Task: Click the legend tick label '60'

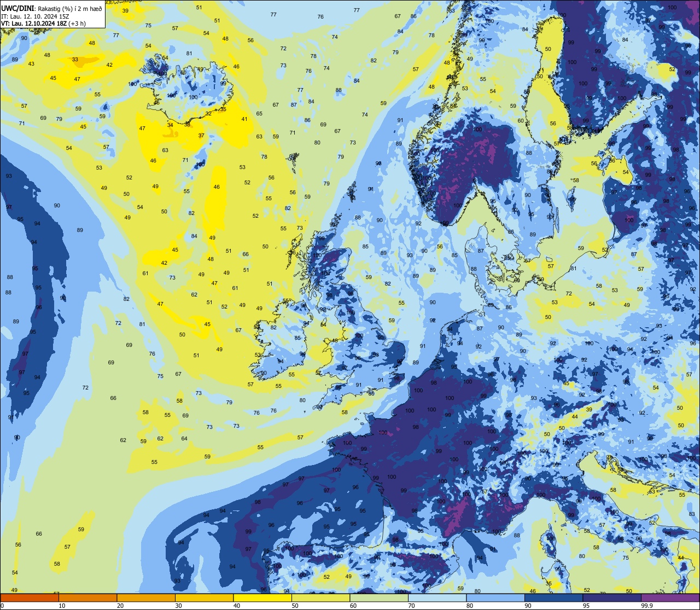Action: click(353, 606)
